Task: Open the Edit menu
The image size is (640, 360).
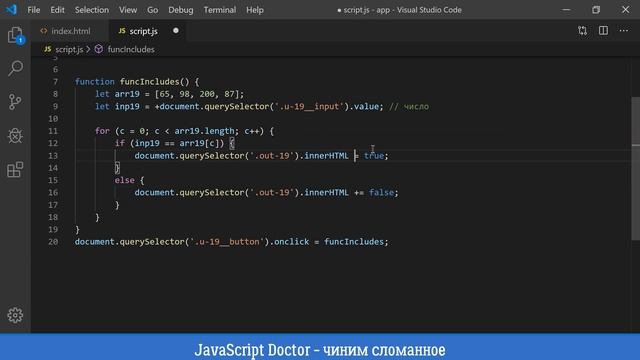Action: click(x=57, y=10)
